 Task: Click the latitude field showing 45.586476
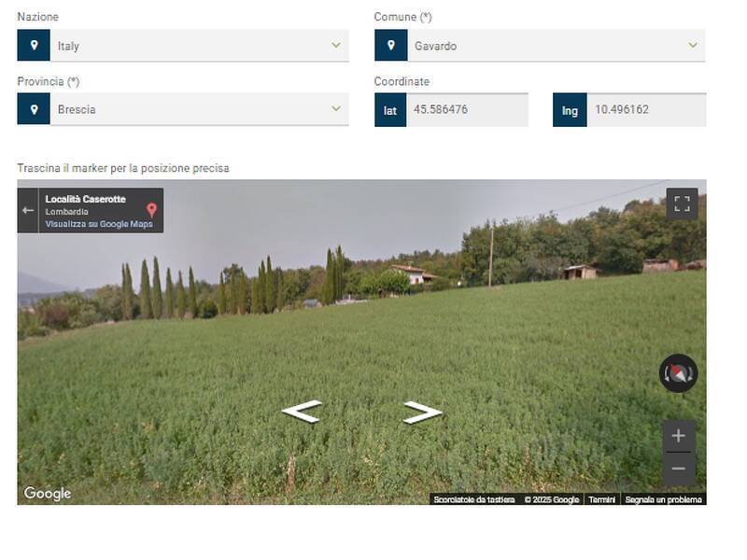point(468,109)
